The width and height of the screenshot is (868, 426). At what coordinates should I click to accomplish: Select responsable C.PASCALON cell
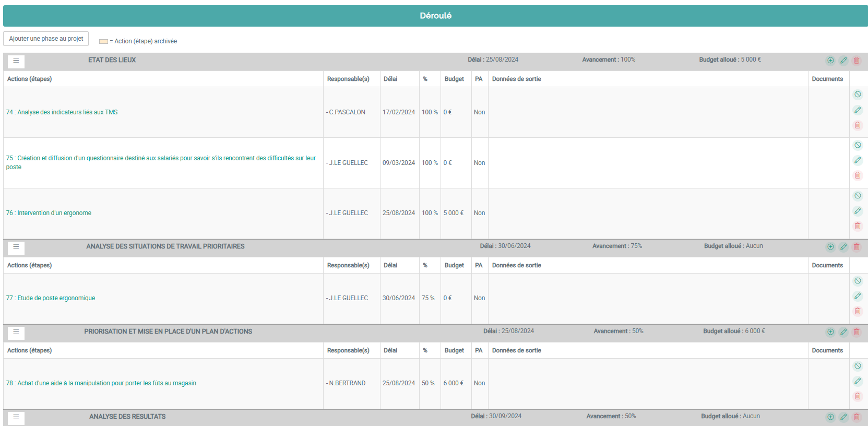(352, 112)
